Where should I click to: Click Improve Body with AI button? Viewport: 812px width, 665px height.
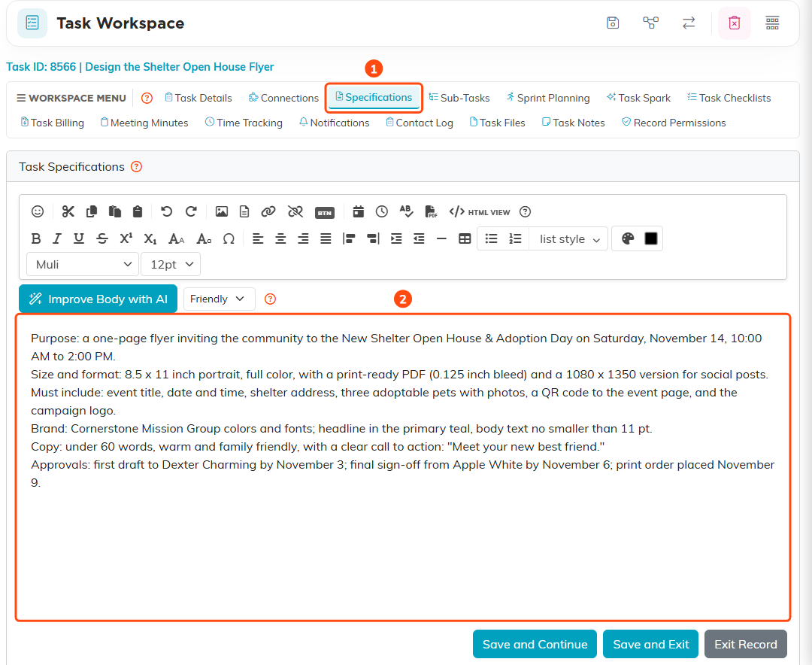(x=98, y=299)
